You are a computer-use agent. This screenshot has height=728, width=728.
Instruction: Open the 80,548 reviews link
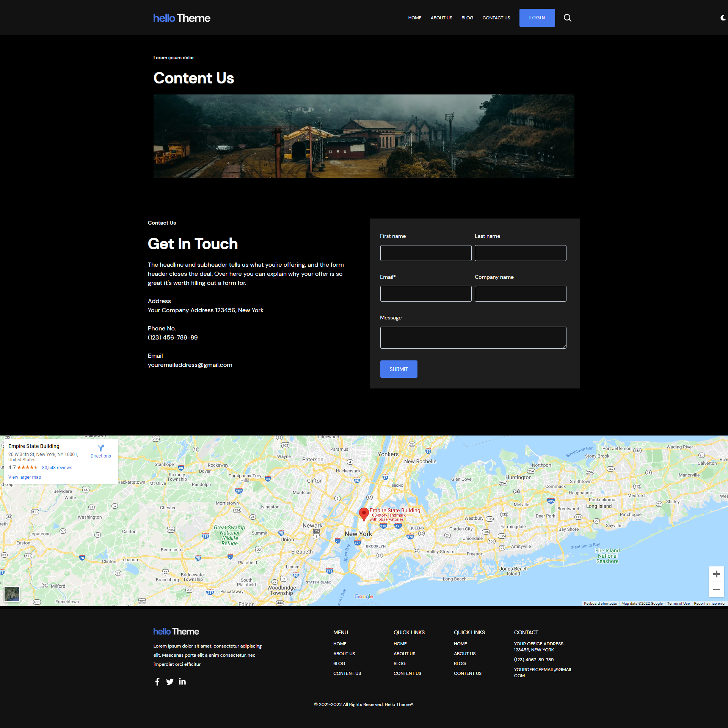57,468
